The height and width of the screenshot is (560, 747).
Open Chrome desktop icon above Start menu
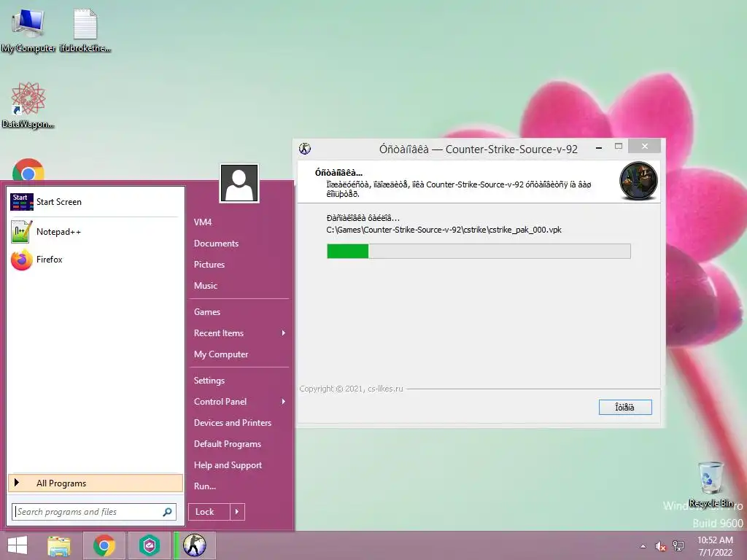pyautogui.click(x=28, y=170)
